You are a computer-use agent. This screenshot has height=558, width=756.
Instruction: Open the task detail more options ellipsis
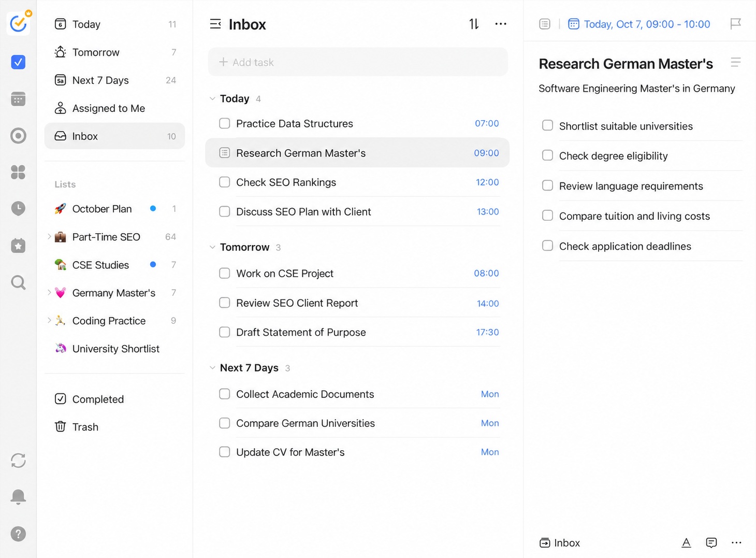click(736, 542)
